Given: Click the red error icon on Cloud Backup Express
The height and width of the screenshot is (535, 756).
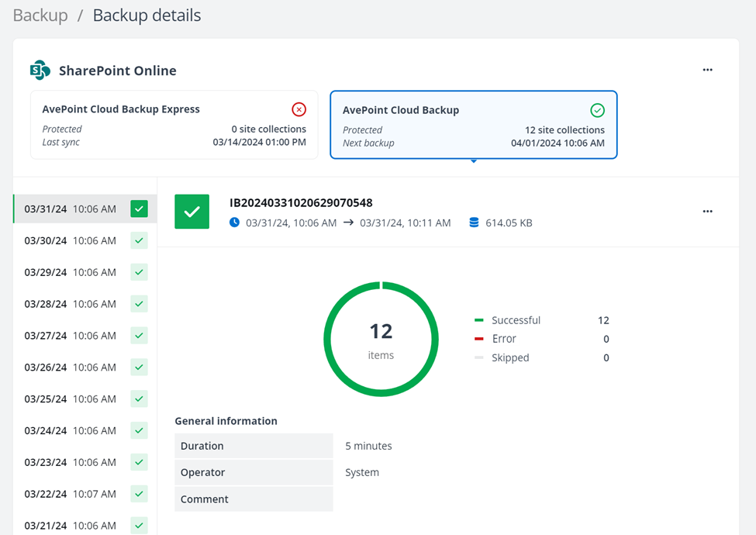Looking at the screenshot, I should click(x=299, y=109).
